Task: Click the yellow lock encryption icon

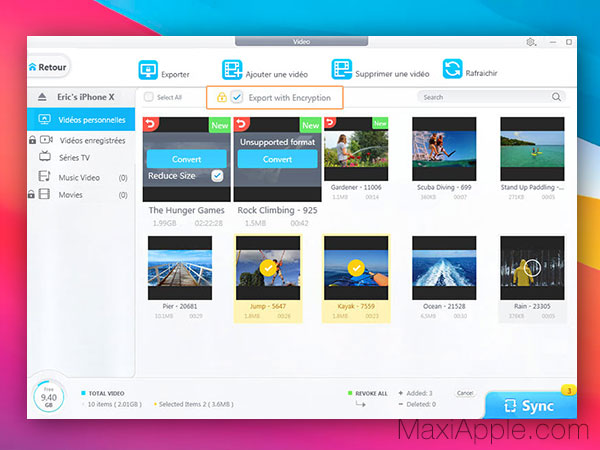Action: pyautogui.click(x=222, y=97)
